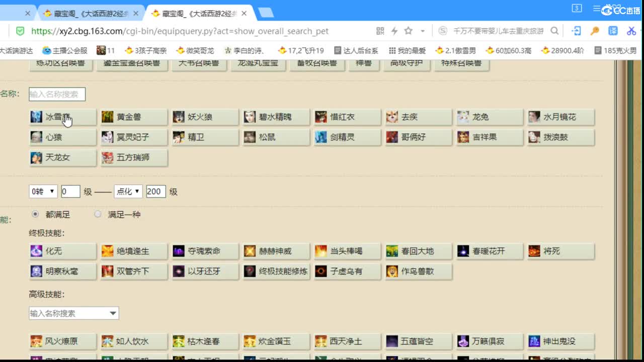Open the address bar star dropdown arrow

[x=423, y=31]
